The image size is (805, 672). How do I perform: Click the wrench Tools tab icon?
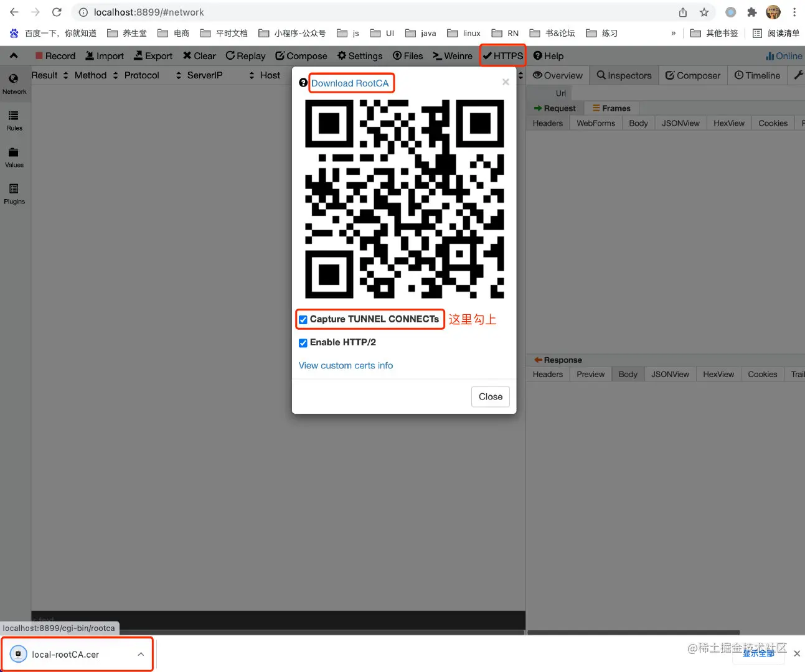pyautogui.click(x=798, y=75)
